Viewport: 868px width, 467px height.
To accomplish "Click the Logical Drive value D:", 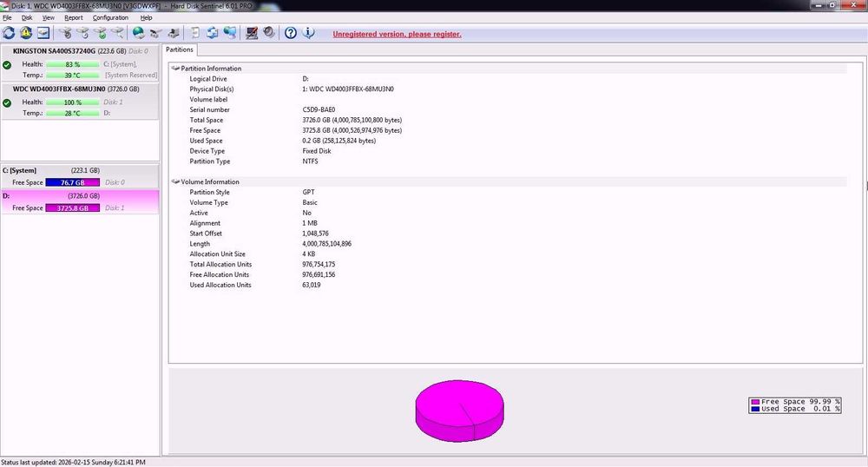I will point(306,79).
